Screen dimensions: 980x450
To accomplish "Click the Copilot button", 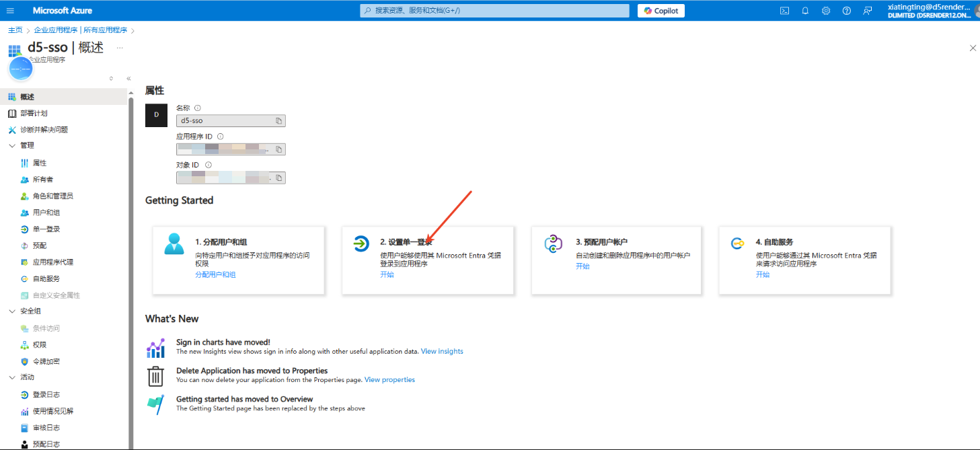I will [661, 11].
